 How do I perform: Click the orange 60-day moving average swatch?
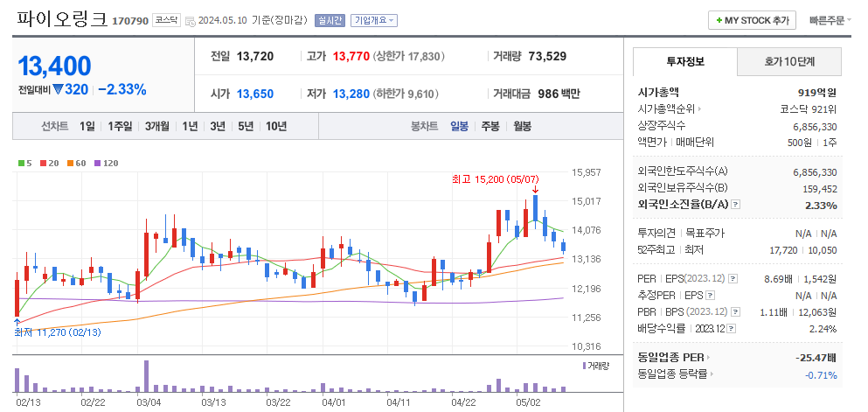(70, 164)
